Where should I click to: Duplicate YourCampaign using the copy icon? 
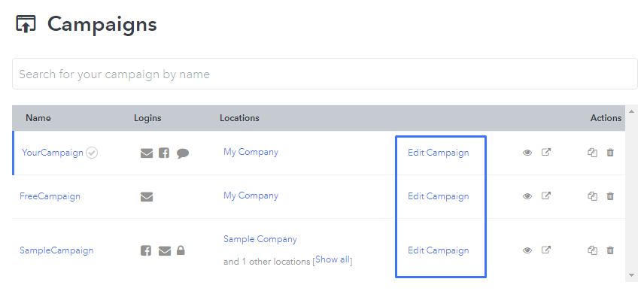pyautogui.click(x=592, y=153)
